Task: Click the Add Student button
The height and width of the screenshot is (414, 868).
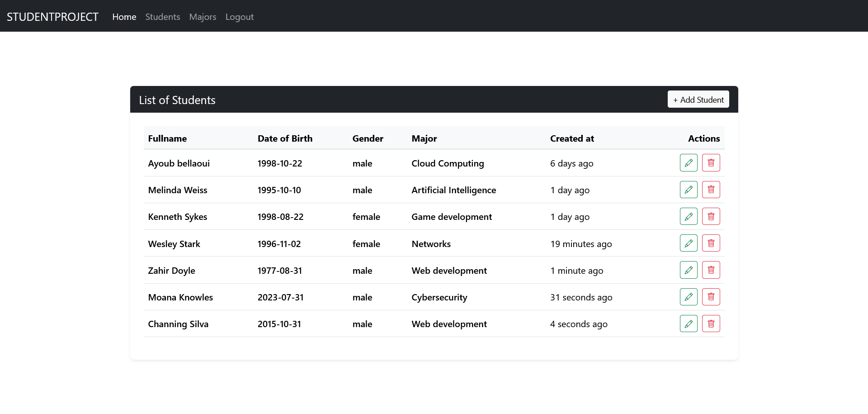Action: 698,99
